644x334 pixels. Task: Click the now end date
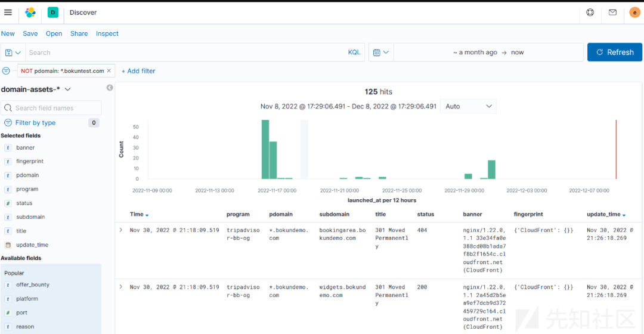tap(518, 52)
